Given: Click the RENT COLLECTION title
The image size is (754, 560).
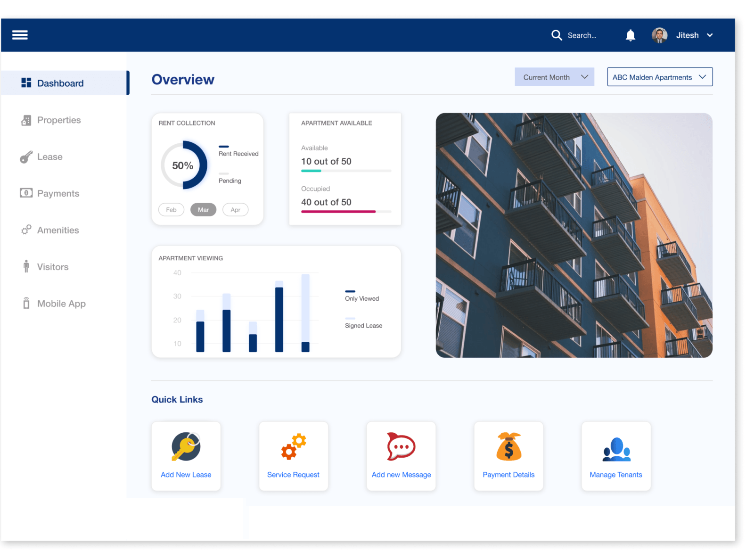Looking at the screenshot, I should (x=187, y=123).
